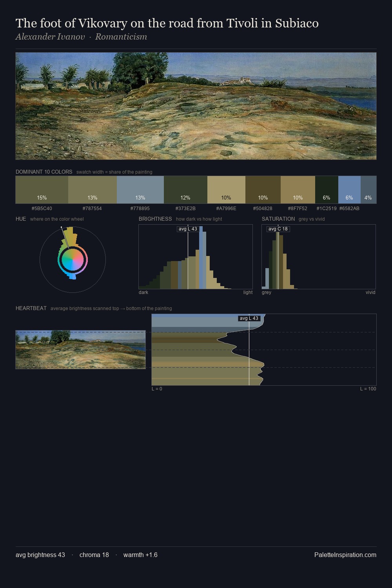Choose the #504828 brown swatch

click(263, 190)
